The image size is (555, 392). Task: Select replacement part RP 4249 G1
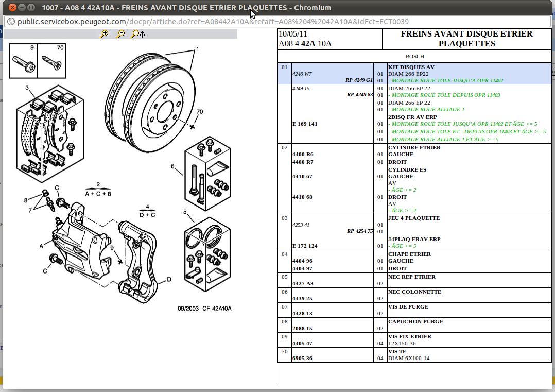(359, 80)
